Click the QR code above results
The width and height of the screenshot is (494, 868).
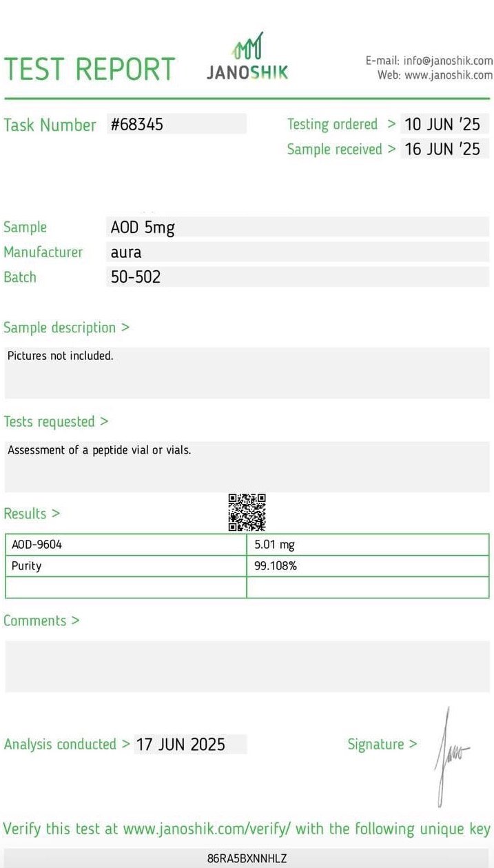point(247,512)
